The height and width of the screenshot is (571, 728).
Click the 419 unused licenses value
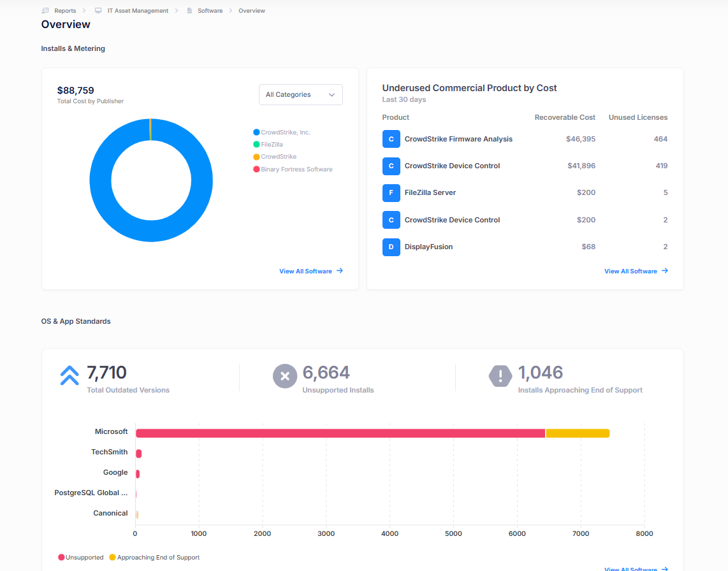coord(661,166)
